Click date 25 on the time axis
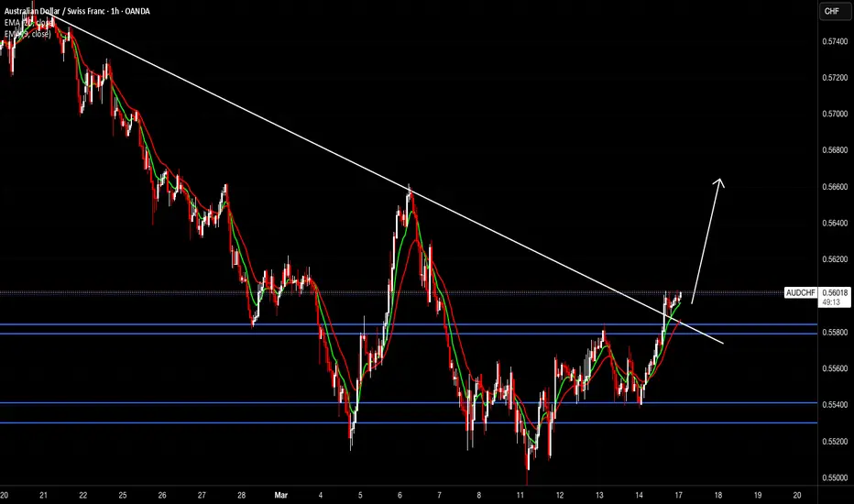The height and width of the screenshot is (504, 854). tap(123, 495)
